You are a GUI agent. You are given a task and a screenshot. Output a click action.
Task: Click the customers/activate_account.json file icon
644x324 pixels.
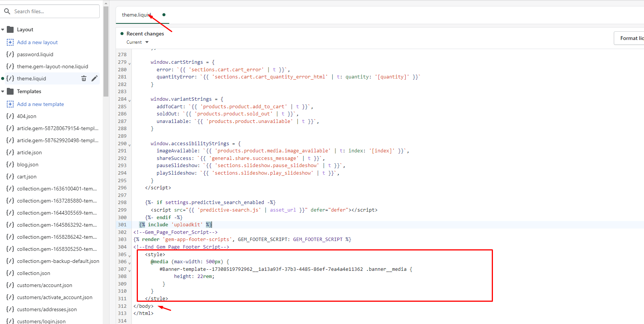point(10,297)
